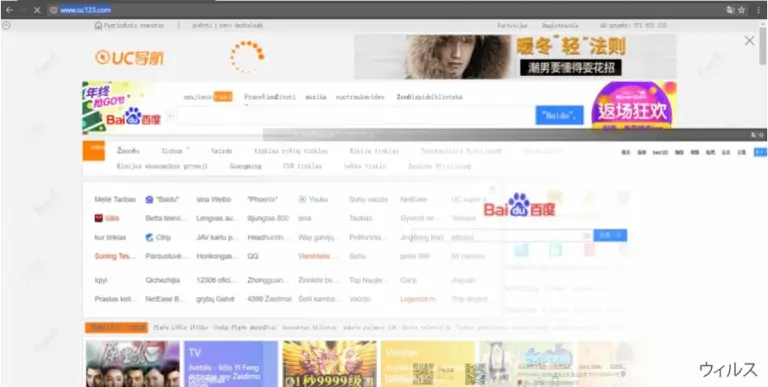Focus the overlay Baidu search field
768x387 pixels.
(503, 236)
